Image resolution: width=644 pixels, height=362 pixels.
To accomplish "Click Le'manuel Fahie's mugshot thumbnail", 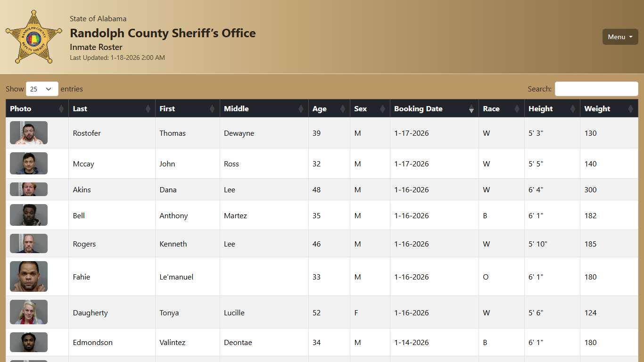I will click(x=28, y=277).
